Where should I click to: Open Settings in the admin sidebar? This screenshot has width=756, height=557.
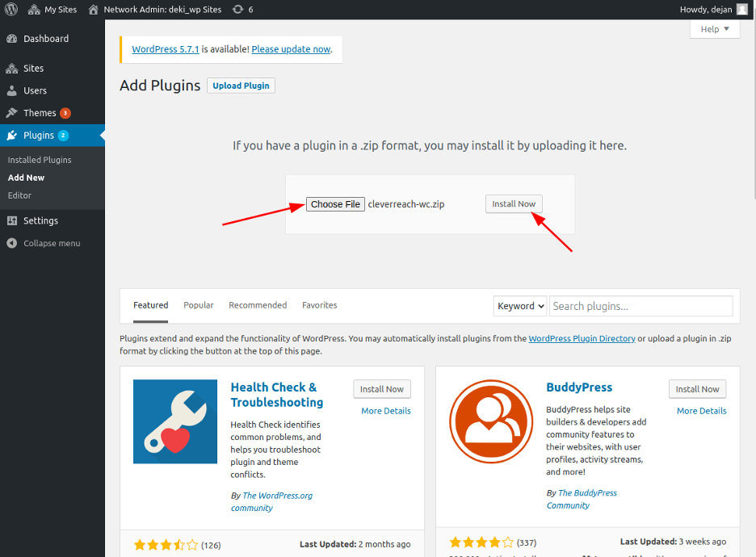click(x=40, y=220)
